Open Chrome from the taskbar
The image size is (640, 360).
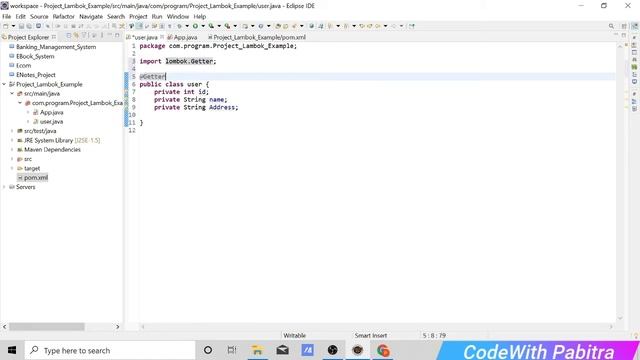click(383, 350)
